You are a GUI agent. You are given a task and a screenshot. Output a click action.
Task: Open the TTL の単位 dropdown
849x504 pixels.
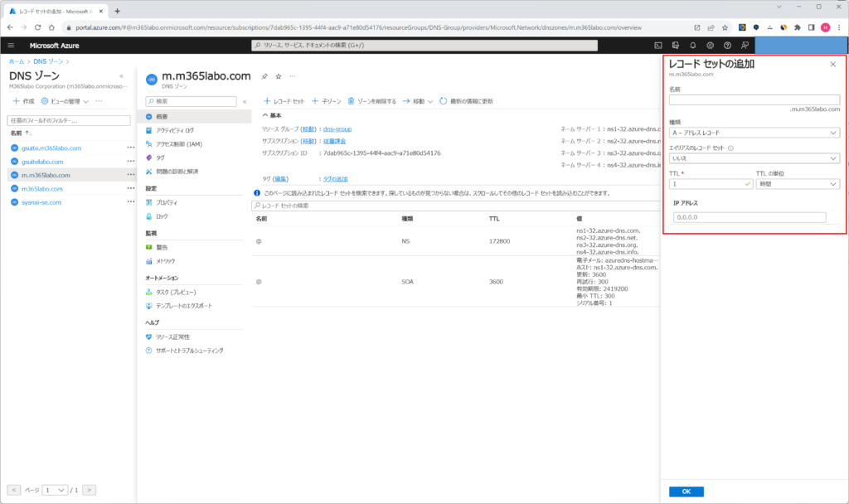point(798,184)
